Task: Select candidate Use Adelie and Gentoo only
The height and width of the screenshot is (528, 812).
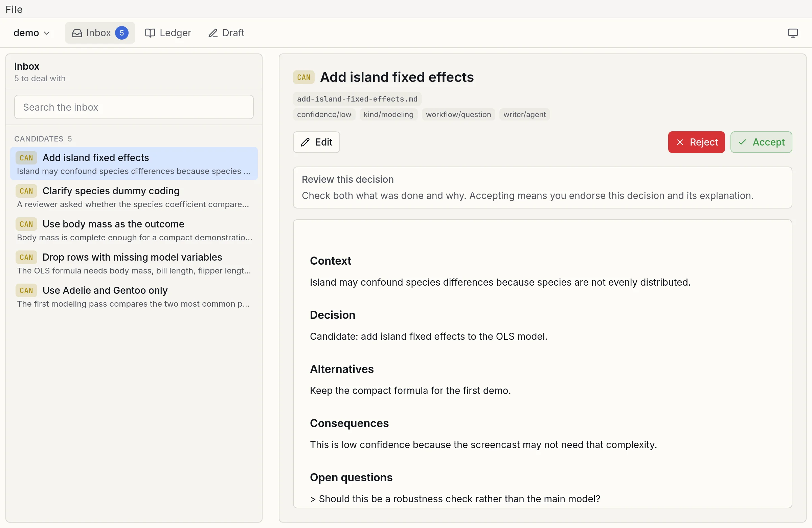Action: [x=134, y=296]
